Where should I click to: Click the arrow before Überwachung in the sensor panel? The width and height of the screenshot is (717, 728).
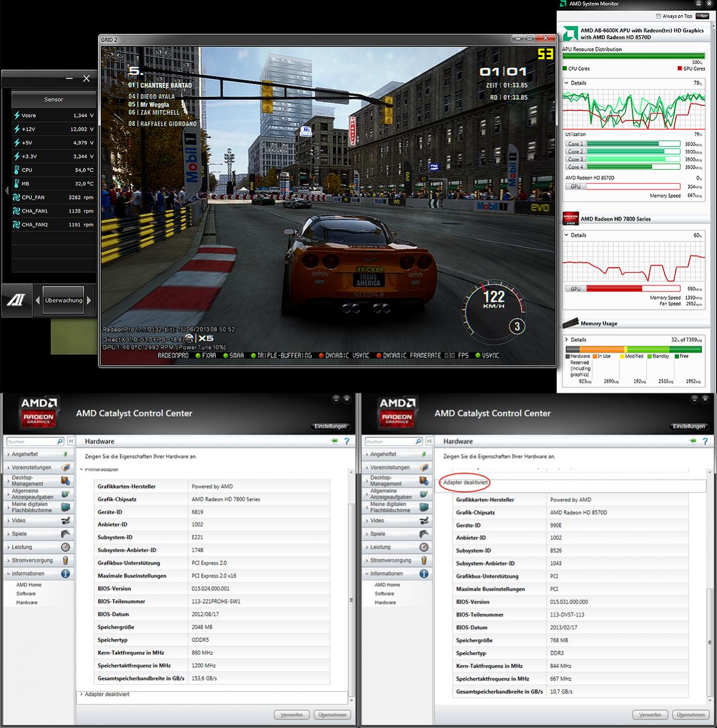click(x=38, y=300)
